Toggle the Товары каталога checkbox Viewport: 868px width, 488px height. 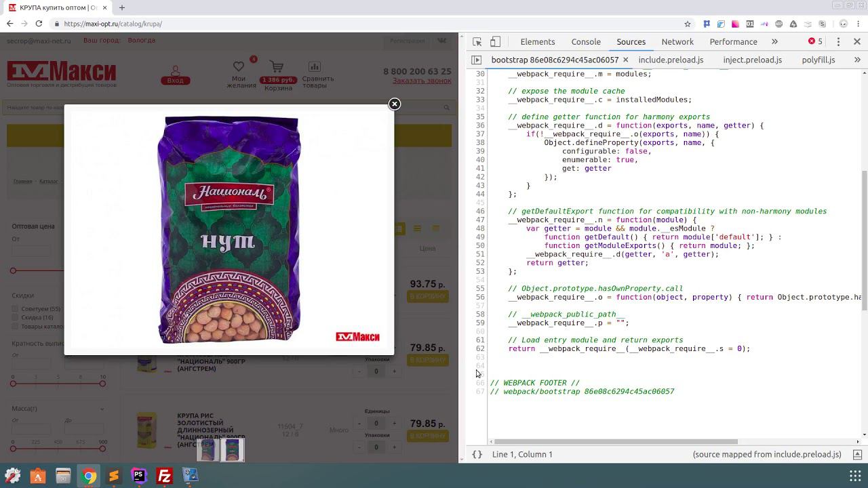15,326
